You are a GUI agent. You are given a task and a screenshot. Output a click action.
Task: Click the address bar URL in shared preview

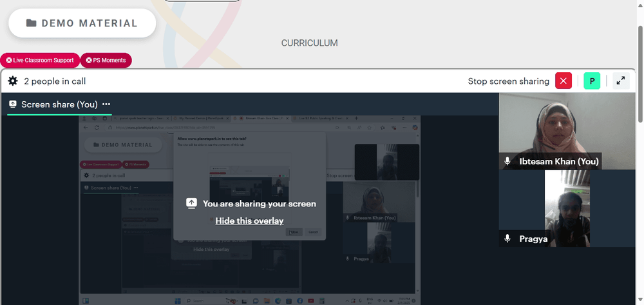(164, 128)
